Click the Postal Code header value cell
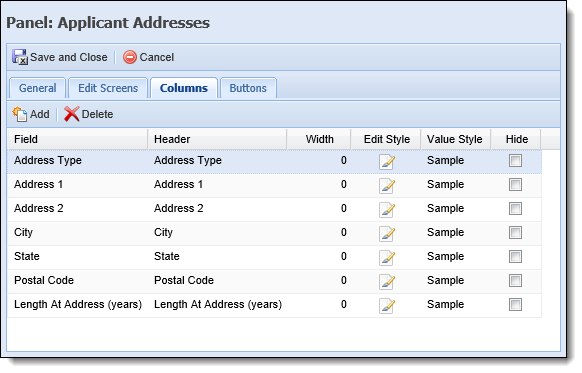 pos(217,281)
